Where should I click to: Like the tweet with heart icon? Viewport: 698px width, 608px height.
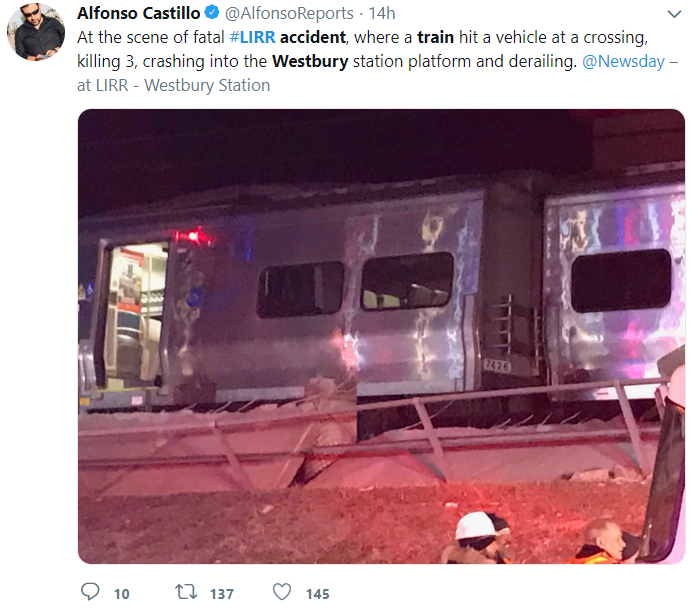click(x=282, y=592)
